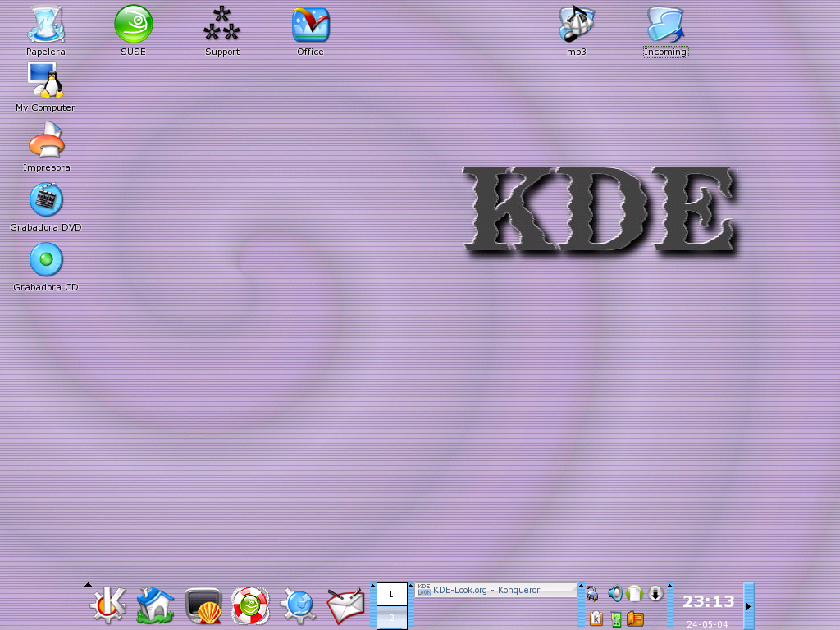
Task: Open the home folder from the panel
Action: coord(155,605)
